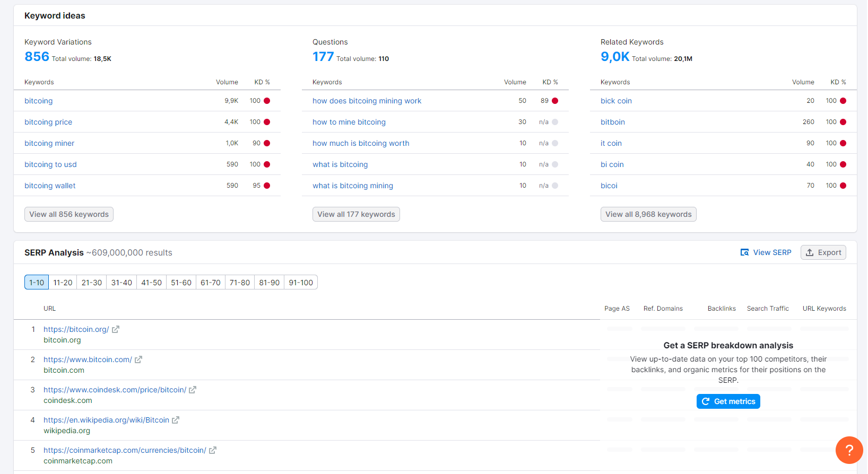Open keyword 'bitcoing to usd' link
The image size is (868, 474).
[x=50, y=164]
